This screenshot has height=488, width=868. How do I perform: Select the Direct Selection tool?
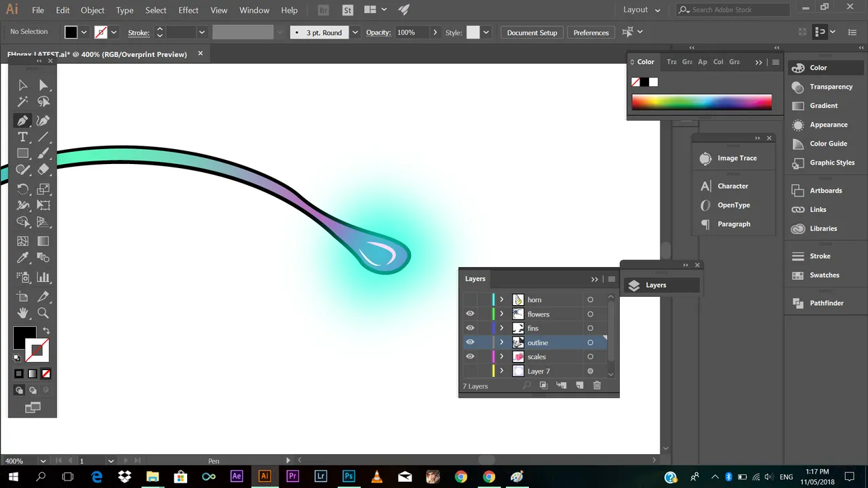(x=43, y=85)
